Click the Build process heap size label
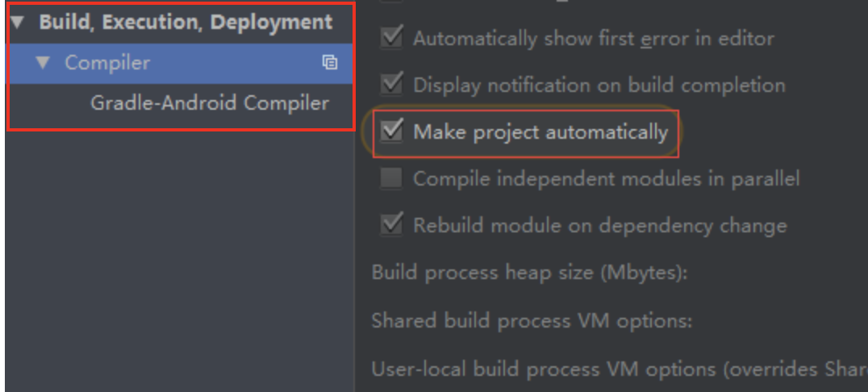This screenshot has width=868, height=392. pos(529,273)
